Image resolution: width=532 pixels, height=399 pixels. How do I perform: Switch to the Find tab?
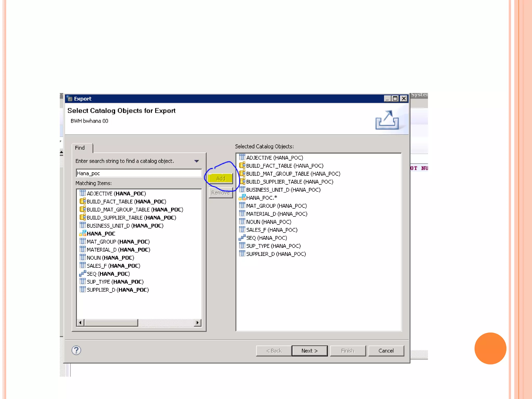pyautogui.click(x=80, y=148)
